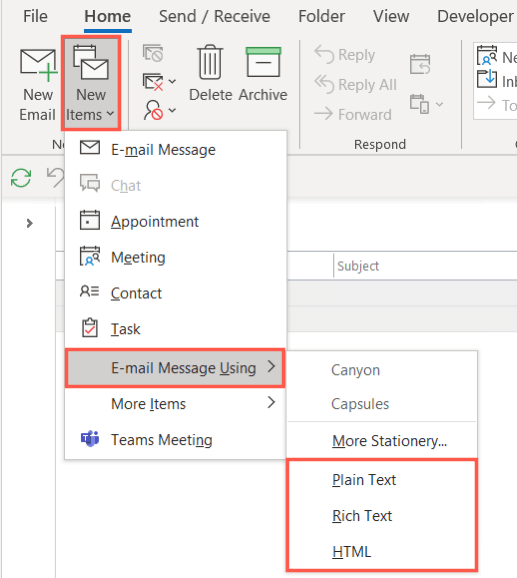Select the Canyon stationery option
The width and height of the screenshot is (517, 578).
[382, 370]
